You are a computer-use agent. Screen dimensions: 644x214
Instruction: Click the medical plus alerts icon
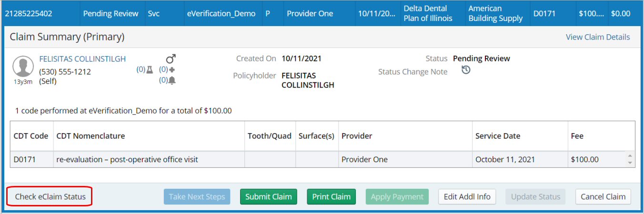[x=172, y=69]
